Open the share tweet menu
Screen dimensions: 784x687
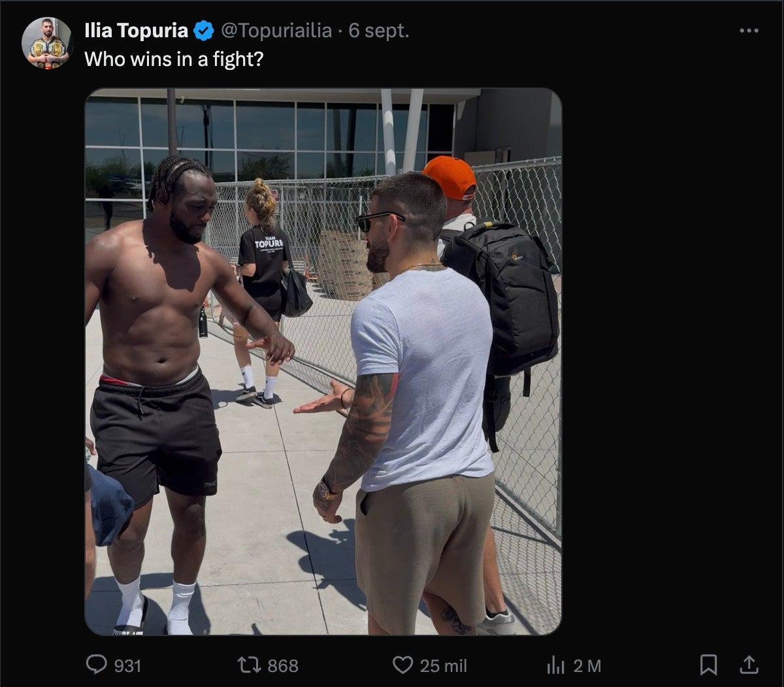coord(748,665)
